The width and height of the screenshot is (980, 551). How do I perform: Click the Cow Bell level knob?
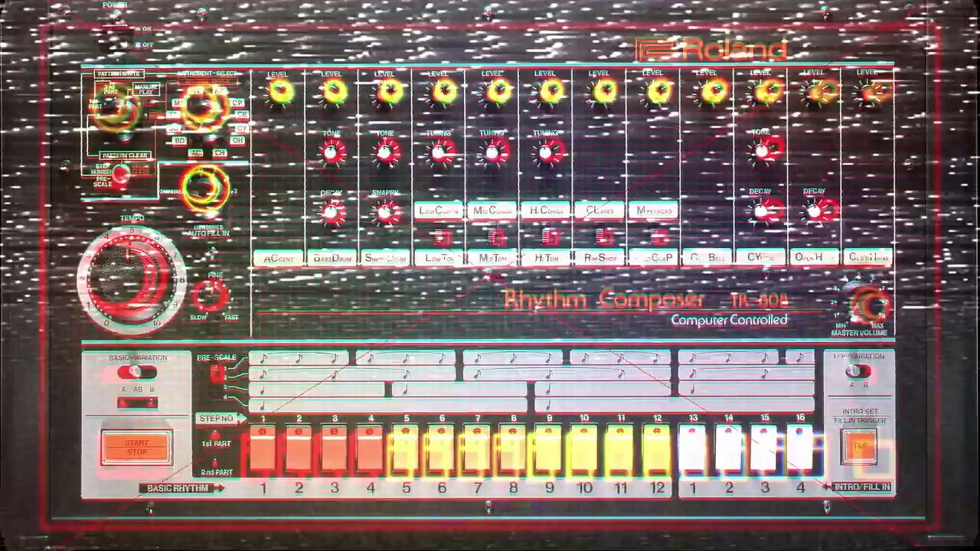pyautogui.click(x=712, y=93)
